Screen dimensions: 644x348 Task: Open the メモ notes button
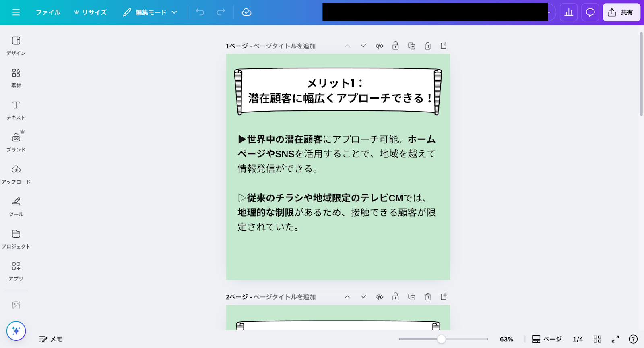51,339
